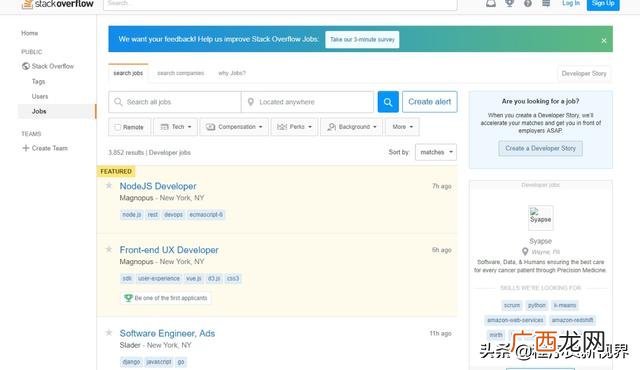Click Create a Developer Story button
Viewport: 640px width, 370px height.
pyautogui.click(x=540, y=148)
